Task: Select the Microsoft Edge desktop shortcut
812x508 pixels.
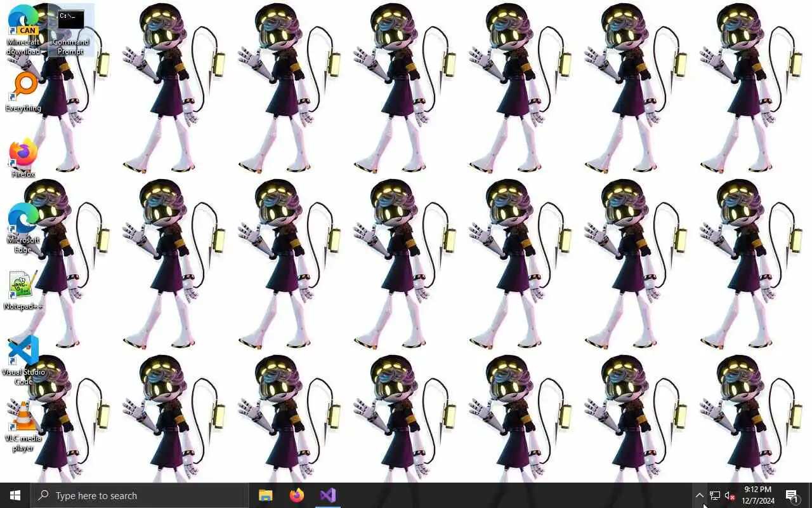Action: pos(23,229)
